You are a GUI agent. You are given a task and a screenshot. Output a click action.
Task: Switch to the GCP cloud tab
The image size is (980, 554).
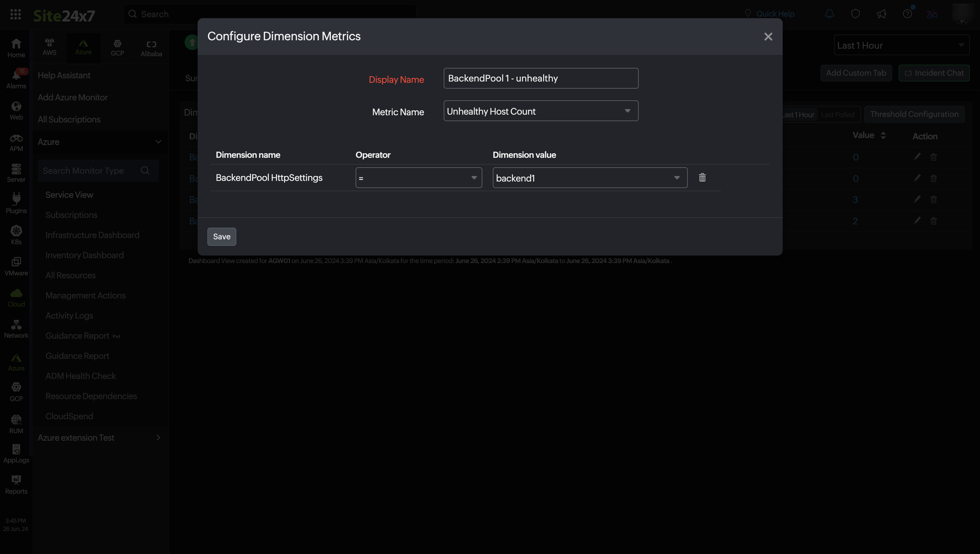click(117, 48)
